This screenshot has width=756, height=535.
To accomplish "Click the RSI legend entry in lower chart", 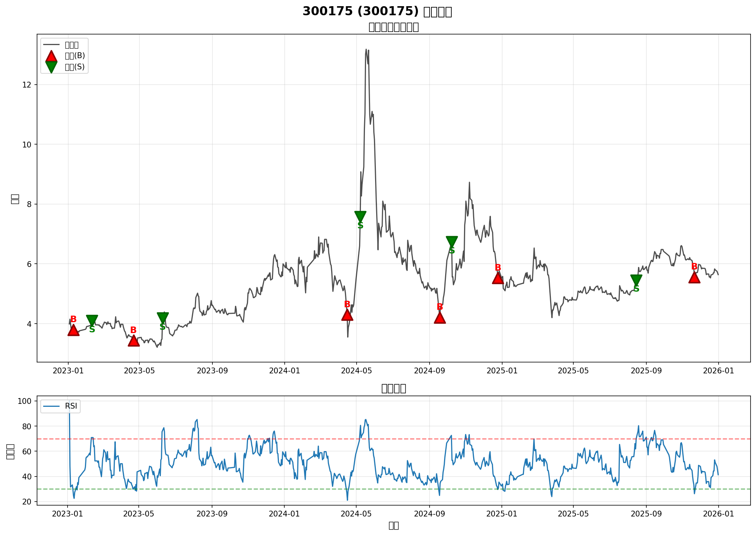I will pyautogui.click(x=60, y=406).
